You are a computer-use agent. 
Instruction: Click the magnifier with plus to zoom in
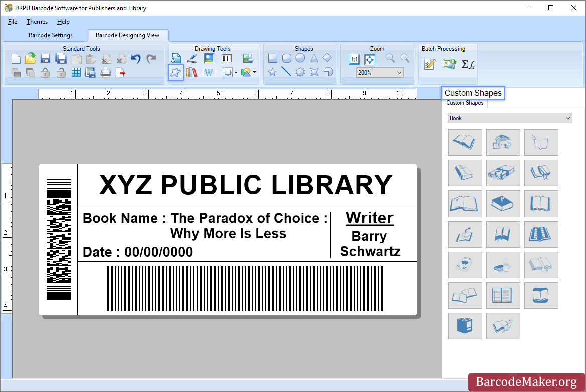390,58
